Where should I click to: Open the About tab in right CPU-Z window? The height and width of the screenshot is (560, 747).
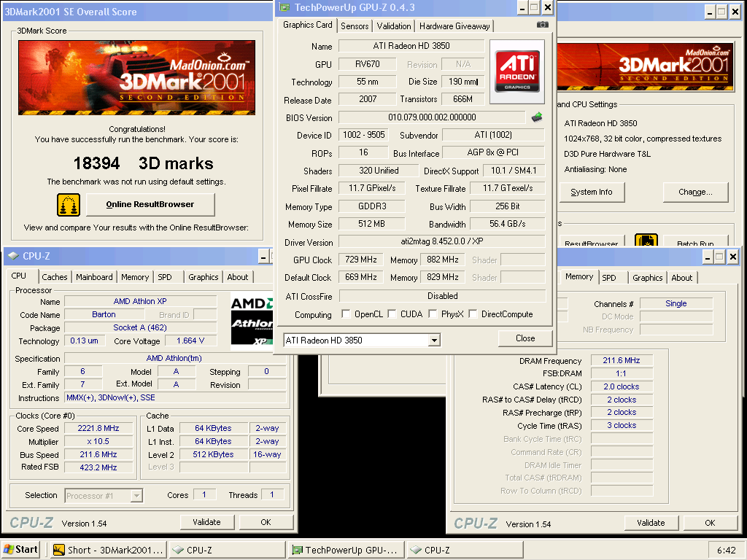tap(682, 278)
